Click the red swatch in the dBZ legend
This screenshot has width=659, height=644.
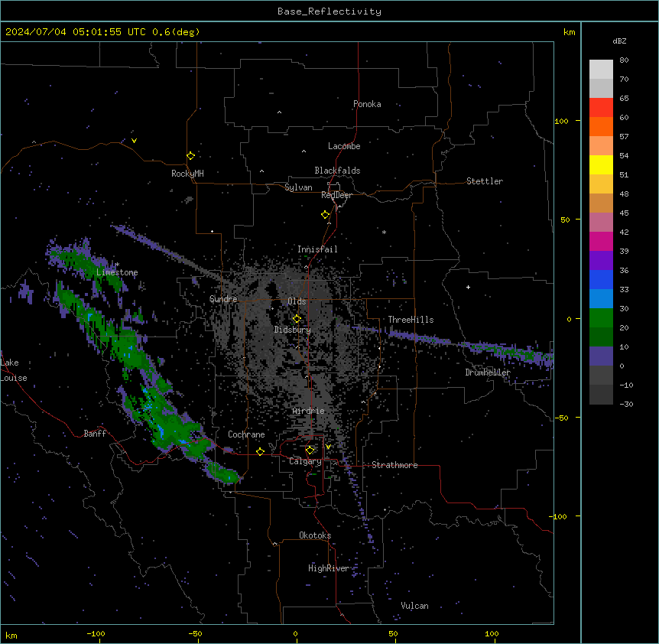tap(601, 107)
